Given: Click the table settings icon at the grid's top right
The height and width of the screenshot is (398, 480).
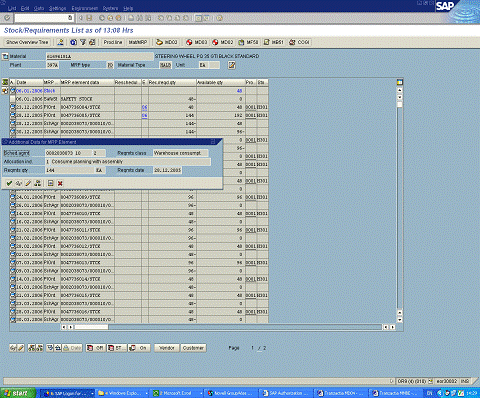Looking at the screenshot, I should [400, 82].
